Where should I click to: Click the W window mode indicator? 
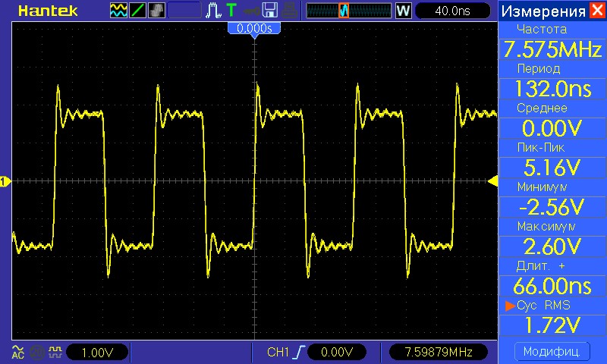pyautogui.click(x=403, y=11)
